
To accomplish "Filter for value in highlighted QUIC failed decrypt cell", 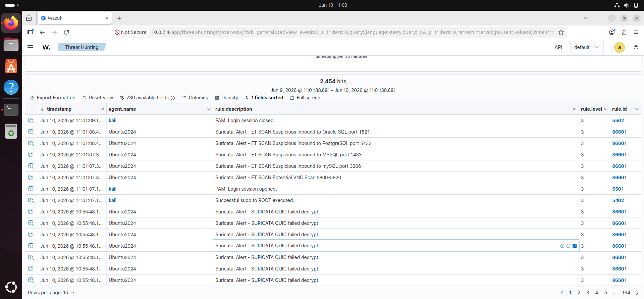I will point(562,246).
